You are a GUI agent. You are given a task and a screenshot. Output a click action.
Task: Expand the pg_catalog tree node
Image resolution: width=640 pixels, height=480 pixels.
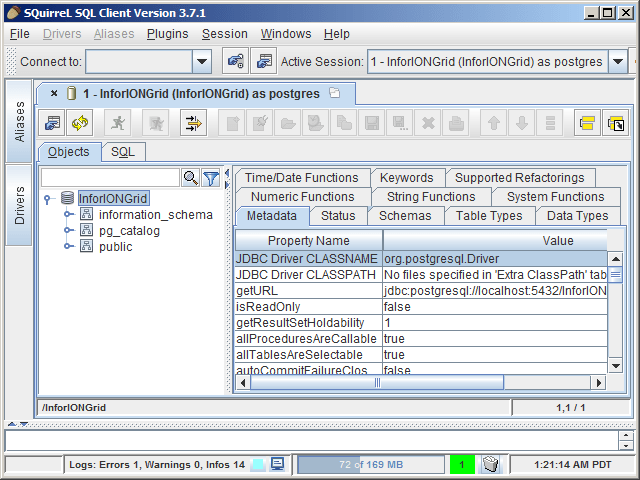click(x=68, y=231)
